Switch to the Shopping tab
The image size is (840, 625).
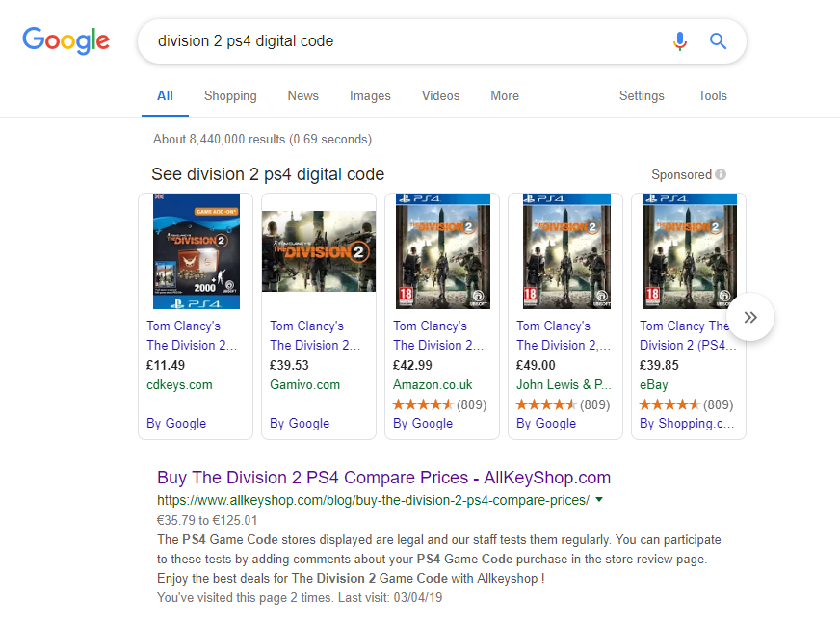[230, 96]
